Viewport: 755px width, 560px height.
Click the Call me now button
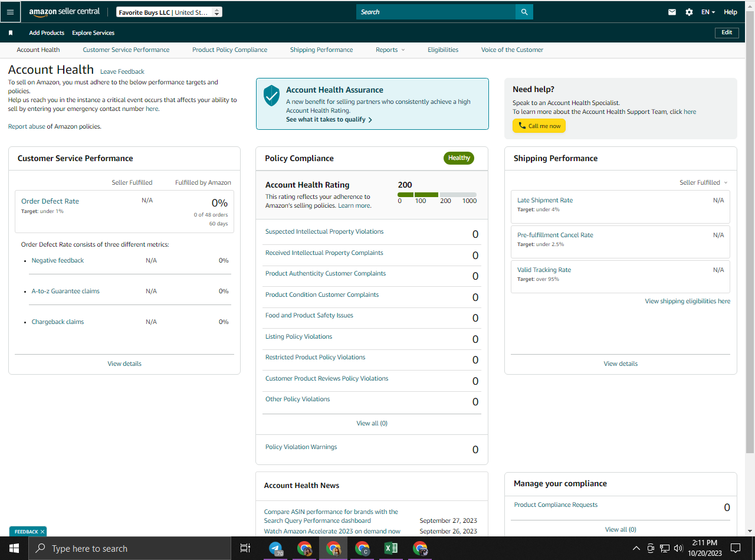(539, 126)
